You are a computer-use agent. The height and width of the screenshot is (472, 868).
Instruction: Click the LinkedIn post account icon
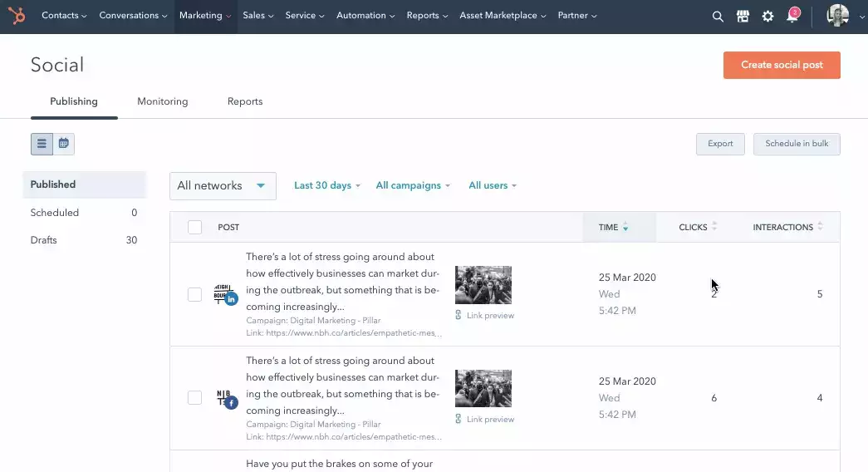coord(225,294)
